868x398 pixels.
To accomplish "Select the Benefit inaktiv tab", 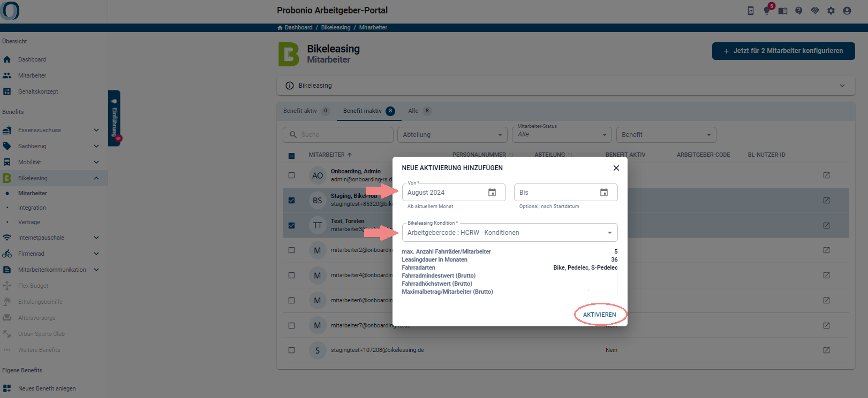I will point(369,111).
